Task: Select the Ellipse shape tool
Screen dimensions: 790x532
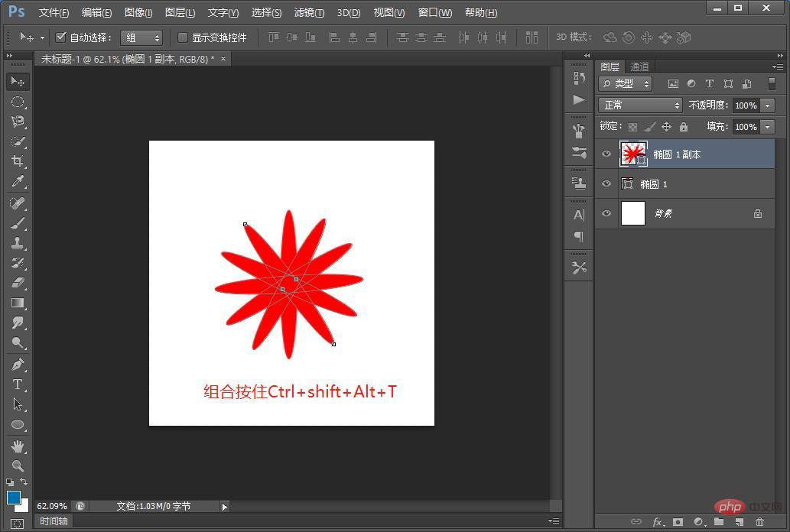Action: point(18,424)
